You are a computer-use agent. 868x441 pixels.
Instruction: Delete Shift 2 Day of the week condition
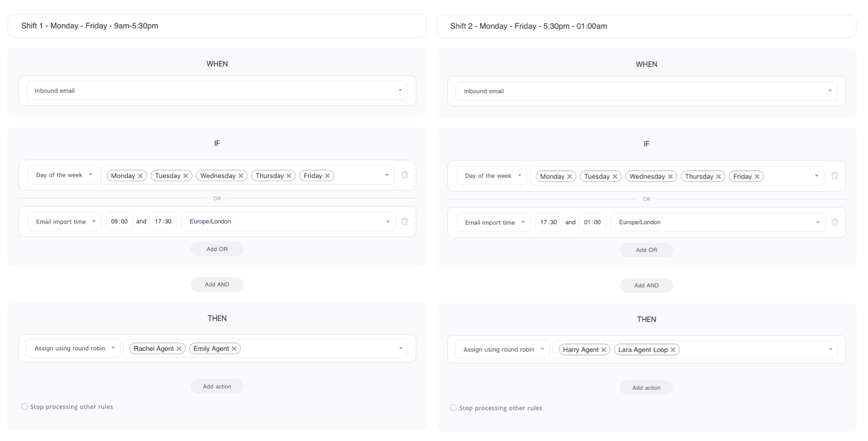[x=835, y=176]
